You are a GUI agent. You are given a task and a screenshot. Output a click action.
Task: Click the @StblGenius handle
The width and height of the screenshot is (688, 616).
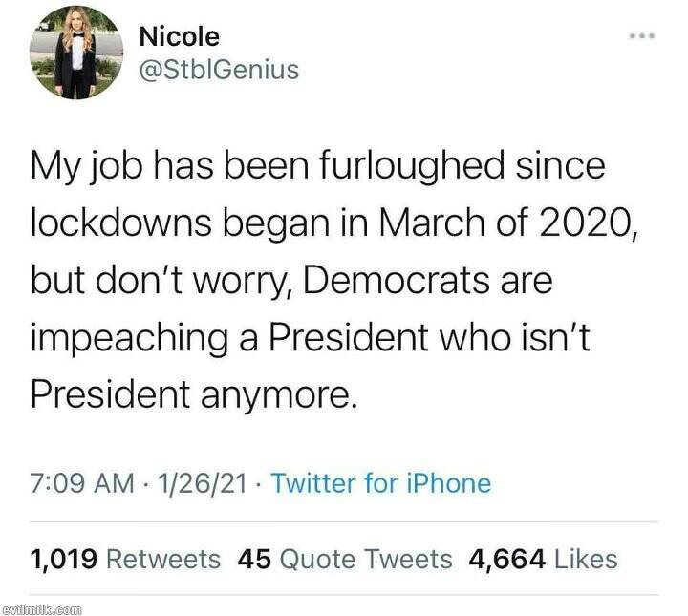219,70
